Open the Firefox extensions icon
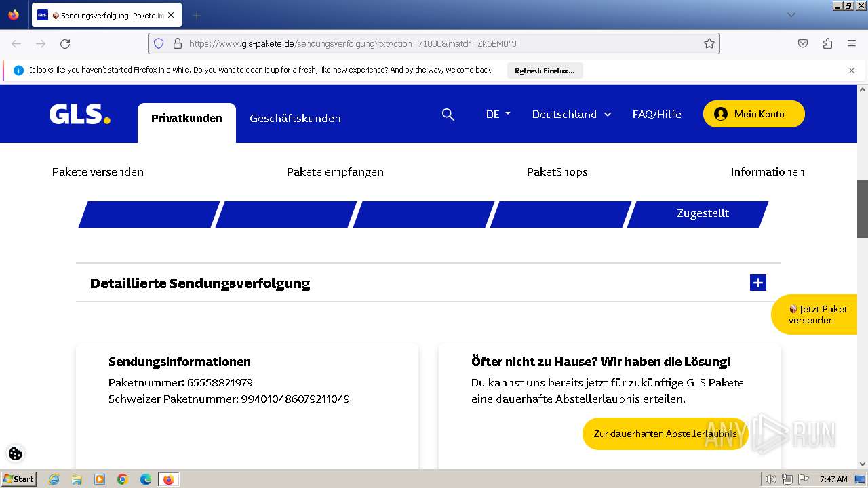 [x=827, y=43]
